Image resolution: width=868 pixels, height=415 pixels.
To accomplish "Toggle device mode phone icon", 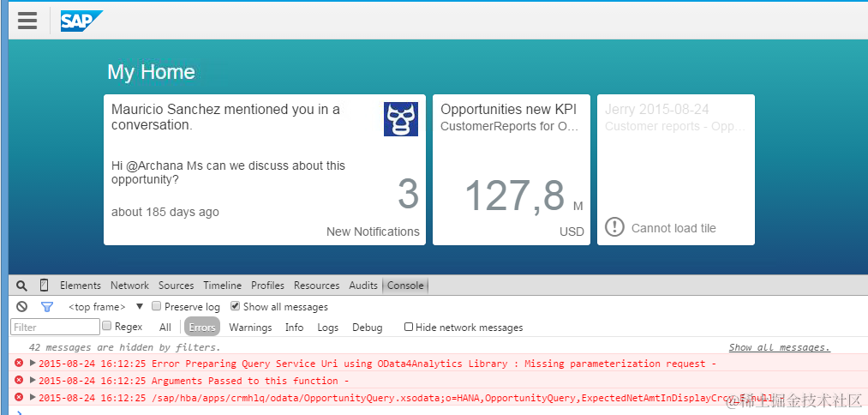I will pos(45,286).
